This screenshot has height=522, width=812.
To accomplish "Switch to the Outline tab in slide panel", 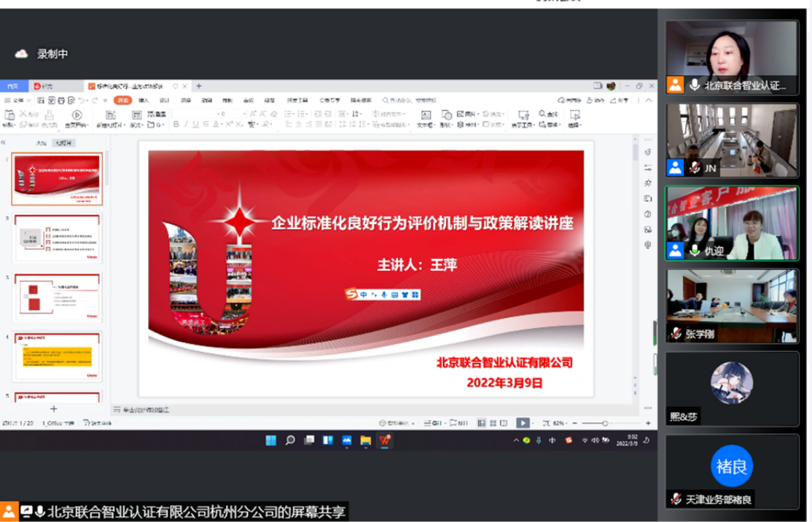I will click(41, 143).
